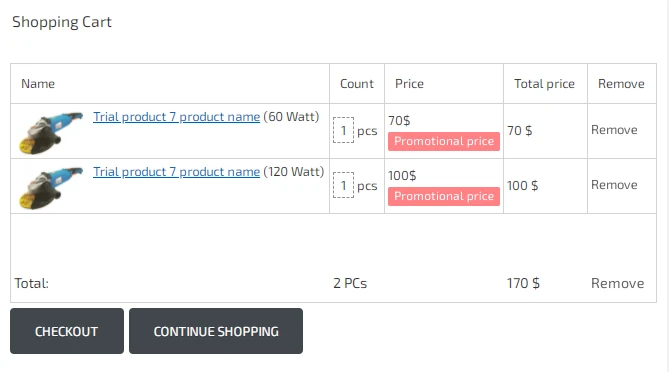Focus the quantity field for 120 Watt item
The height and width of the screenshot is (372, 669).
coord(343,185)
